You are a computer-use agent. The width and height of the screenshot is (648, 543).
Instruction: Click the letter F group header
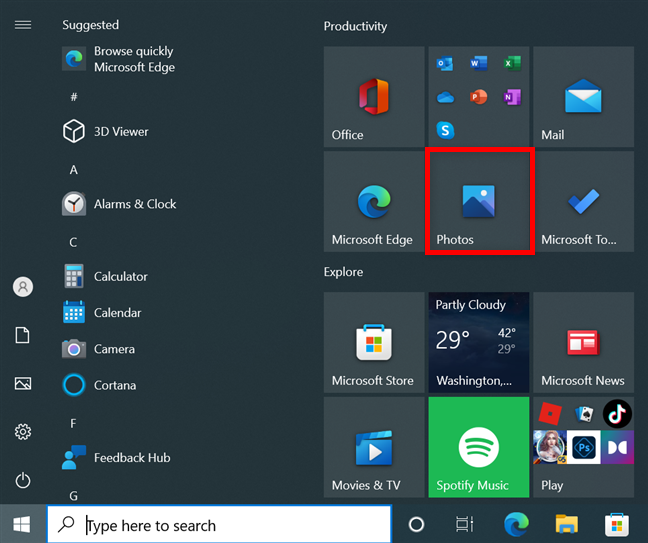(x=73, y=424)
